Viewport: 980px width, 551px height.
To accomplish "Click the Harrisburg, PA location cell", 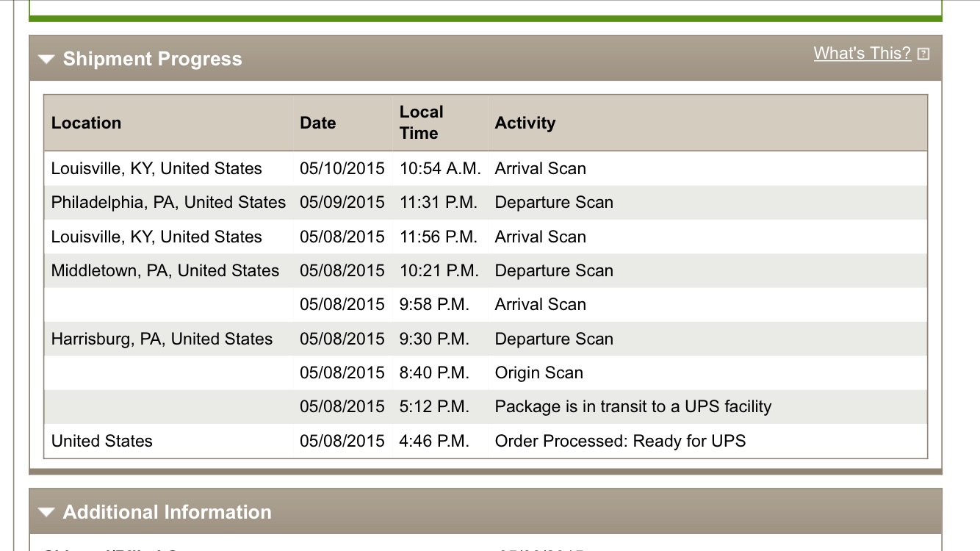I will (162, 339).
